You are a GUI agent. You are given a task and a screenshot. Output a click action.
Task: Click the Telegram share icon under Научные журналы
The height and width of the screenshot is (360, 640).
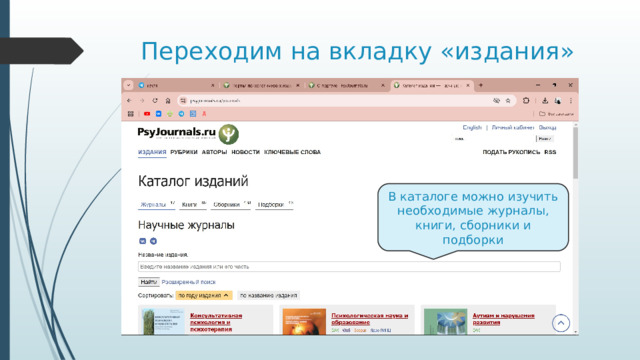(x=153, y=241)
